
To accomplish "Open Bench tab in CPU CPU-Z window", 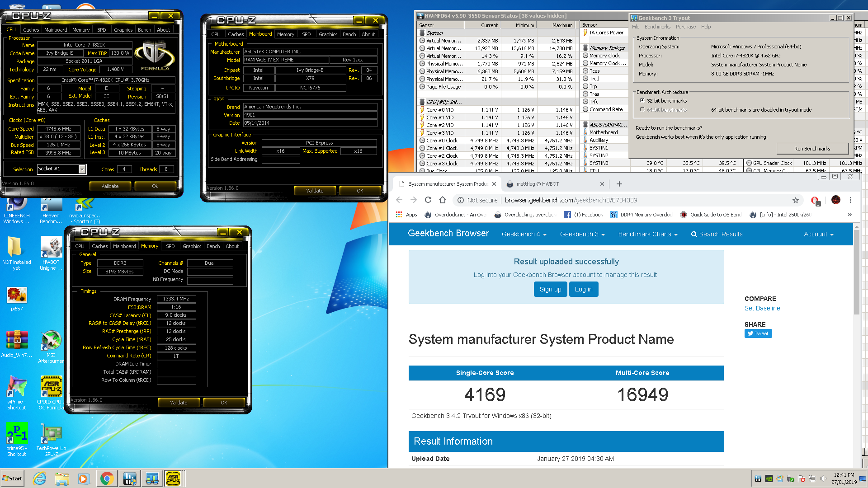I will [144, 30].
